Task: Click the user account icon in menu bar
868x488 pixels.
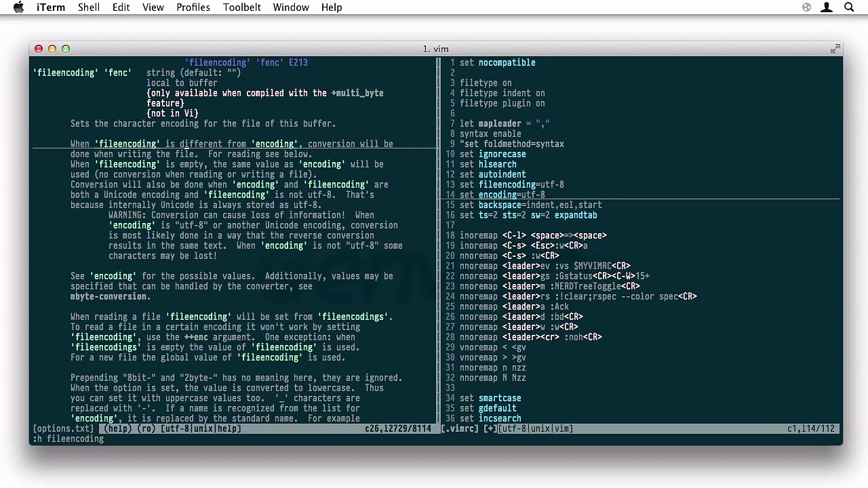Action: 827,7
